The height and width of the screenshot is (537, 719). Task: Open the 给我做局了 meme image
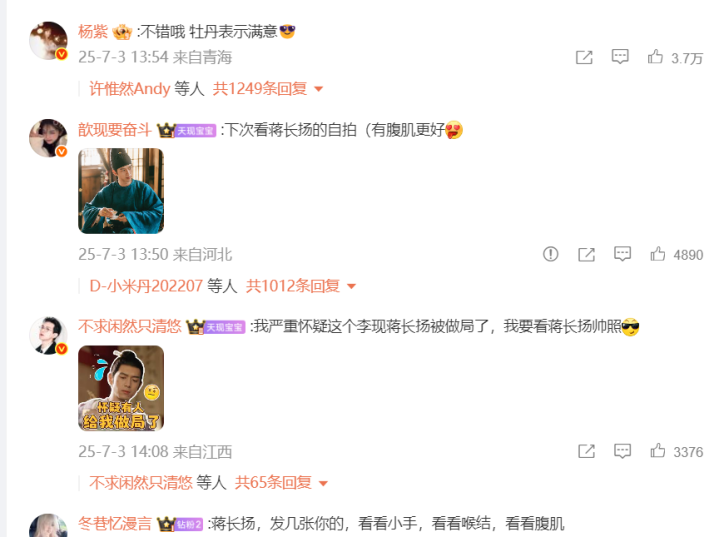coord(121,388)
